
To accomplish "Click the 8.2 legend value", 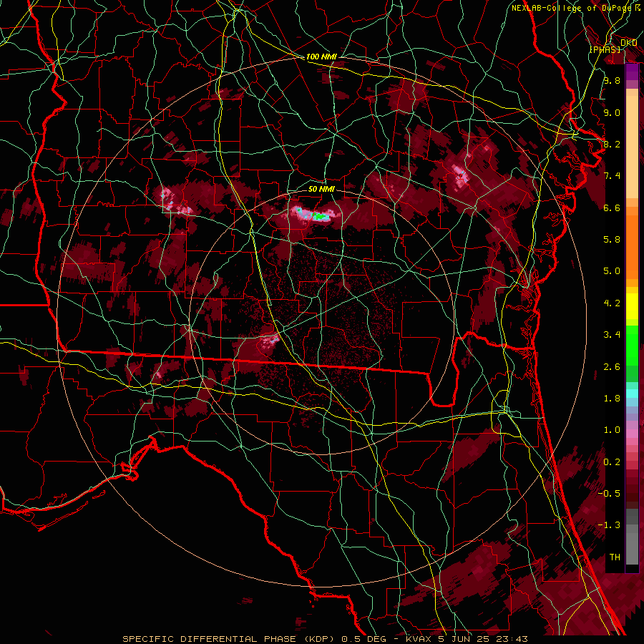I will [612, 144].
